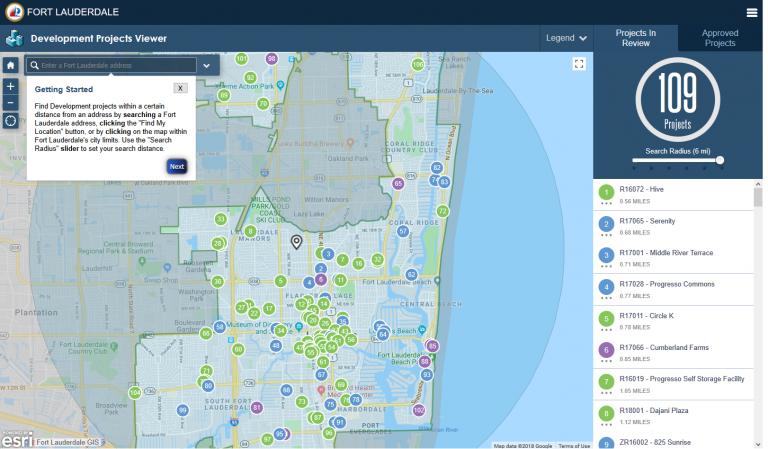The image size is (768, 449).
Task: Click the Fort Lauderdale city logo
Action: point(13,12)
